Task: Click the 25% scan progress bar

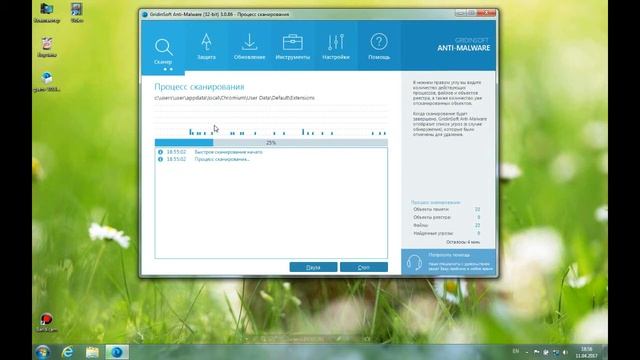Action: [271, 143]
